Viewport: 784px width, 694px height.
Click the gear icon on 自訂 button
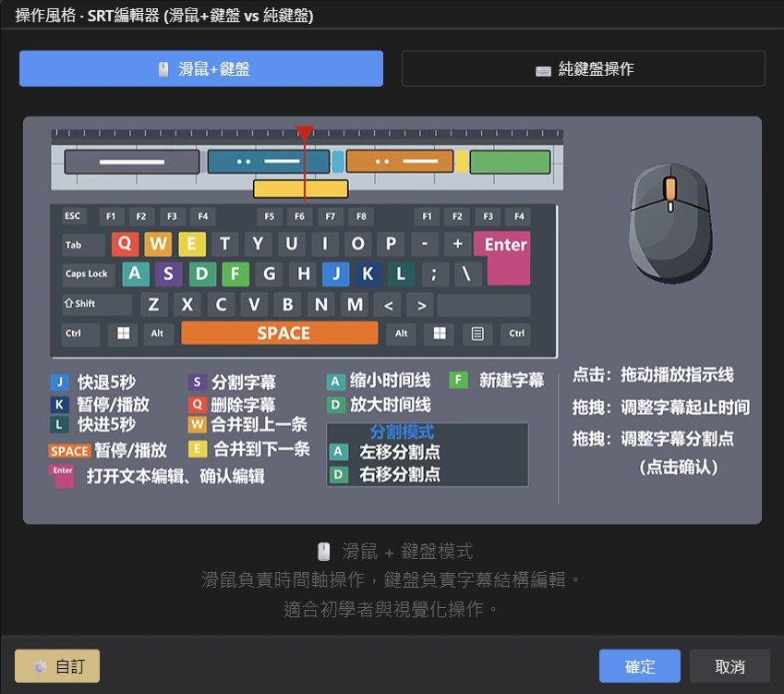point(40,666)
